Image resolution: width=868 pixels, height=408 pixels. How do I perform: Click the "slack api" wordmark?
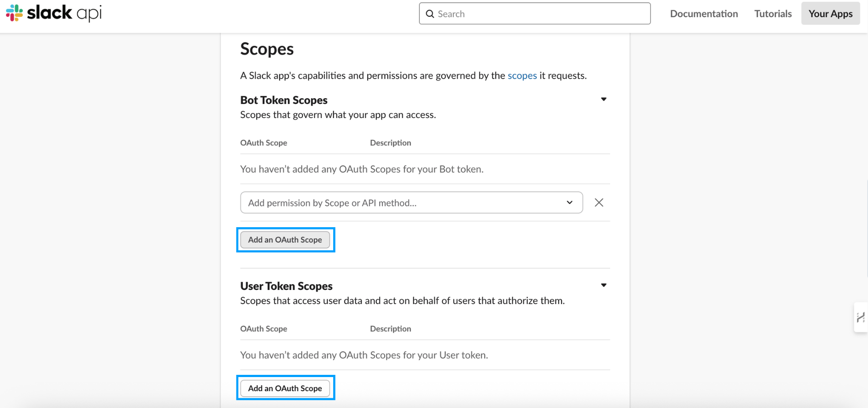64,13
